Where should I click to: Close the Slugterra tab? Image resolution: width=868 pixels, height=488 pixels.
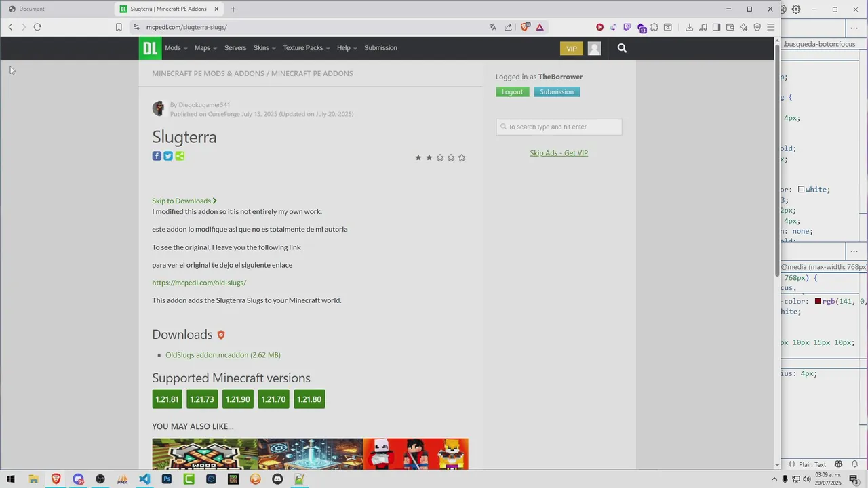[216, 9]
